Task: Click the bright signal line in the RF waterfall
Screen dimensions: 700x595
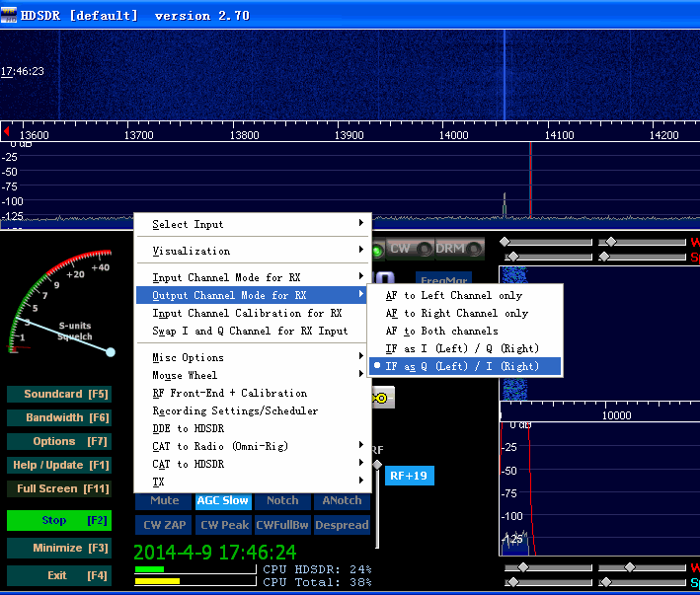Action: pos(505,75)
